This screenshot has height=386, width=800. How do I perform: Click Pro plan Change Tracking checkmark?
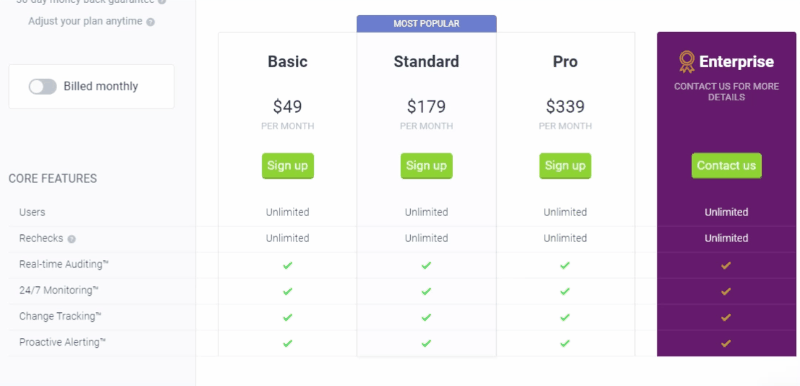coord(565,317)
